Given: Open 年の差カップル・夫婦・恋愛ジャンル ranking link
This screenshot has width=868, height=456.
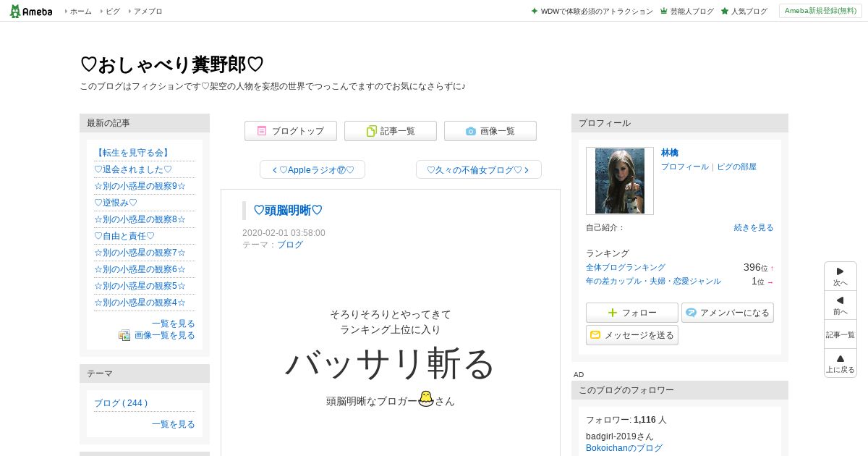Looking at the screenshot, I should [653, 281].
